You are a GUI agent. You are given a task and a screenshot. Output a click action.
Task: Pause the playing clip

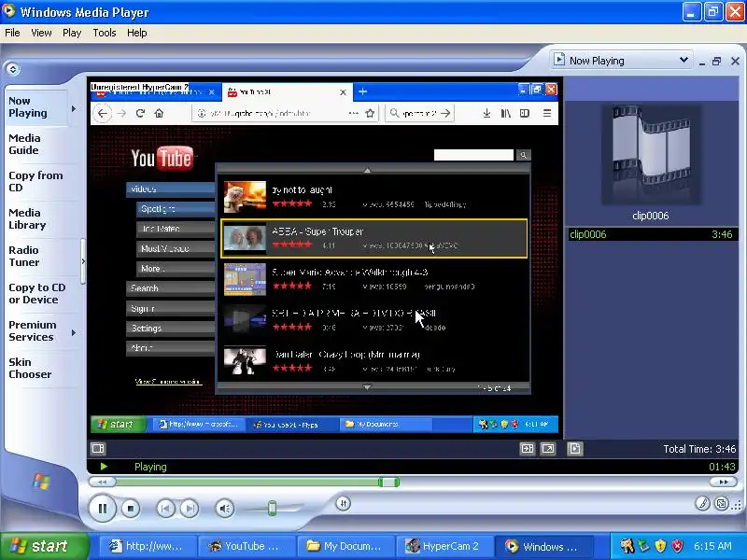click(x=103, y=509)
